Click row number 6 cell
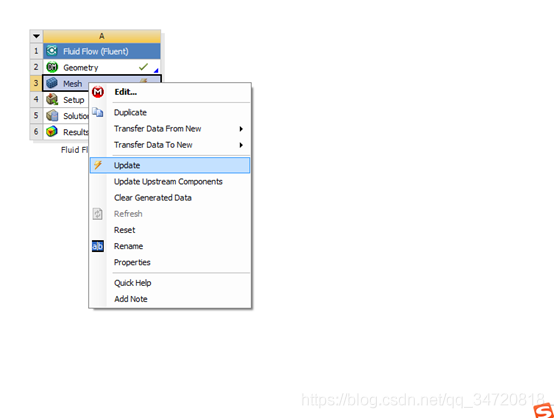Image resolution: width=554 pixels, height=418 pixels. click(36, 132)
